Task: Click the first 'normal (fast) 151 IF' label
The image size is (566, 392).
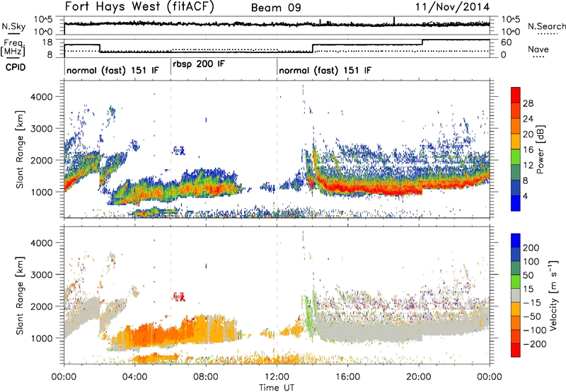Action: point(112,71)
